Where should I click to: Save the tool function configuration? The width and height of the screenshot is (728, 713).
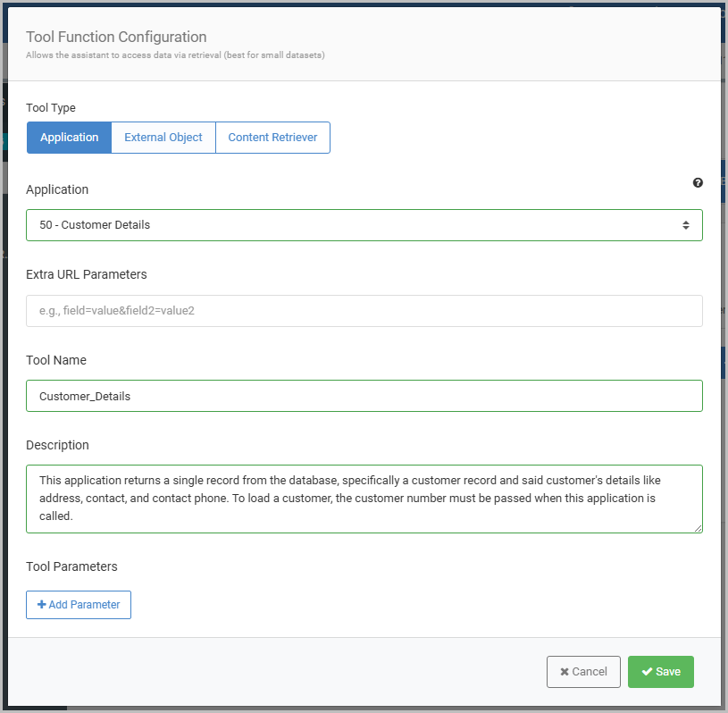point(661,672)
